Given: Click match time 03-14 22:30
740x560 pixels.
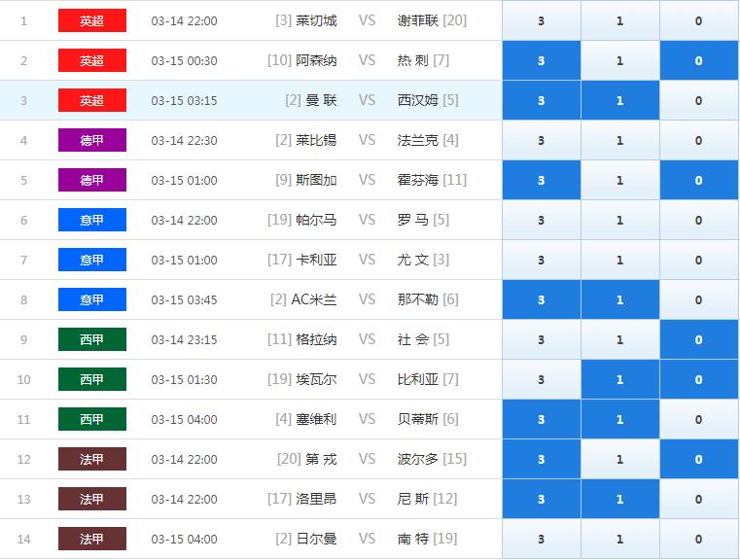Looking at the screenshot, I should pyautogui.click(x=184, y=141).
